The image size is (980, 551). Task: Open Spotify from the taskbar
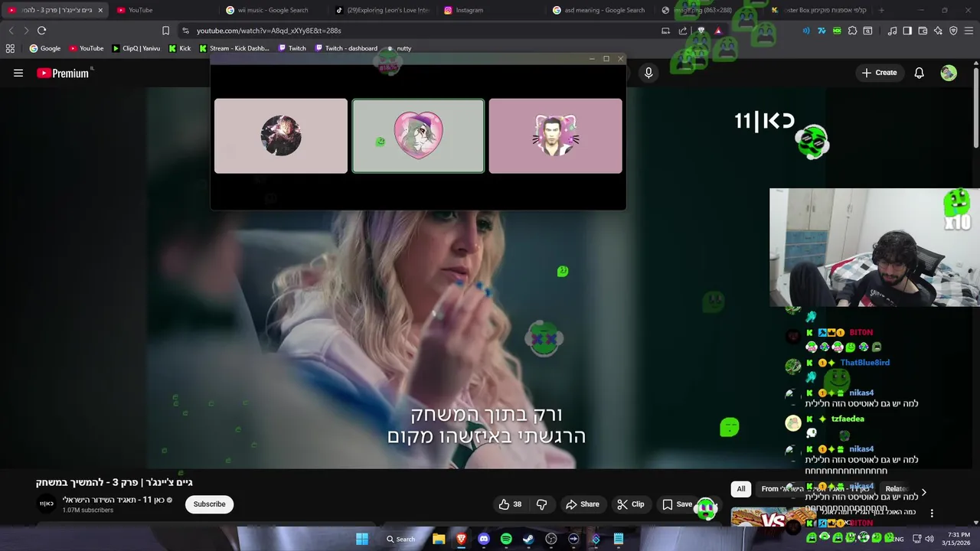(506, 539)
